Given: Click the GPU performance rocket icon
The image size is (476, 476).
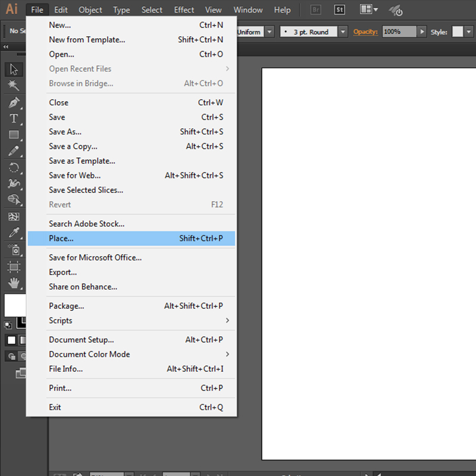Looking at the screenshot, I should (395, 10).
